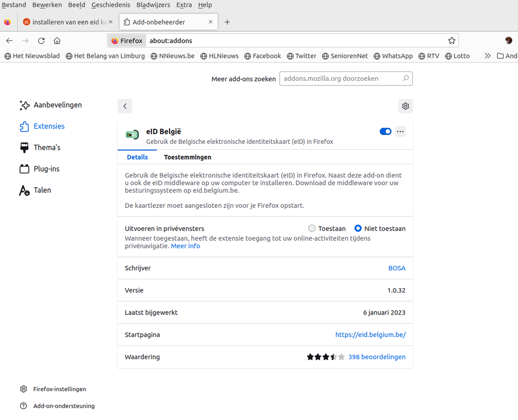Open the https://eid.belgium.be/ homepage link
The height and width of the screenshot is (420, 518).
pyautogui.click(x=370, y=334)
